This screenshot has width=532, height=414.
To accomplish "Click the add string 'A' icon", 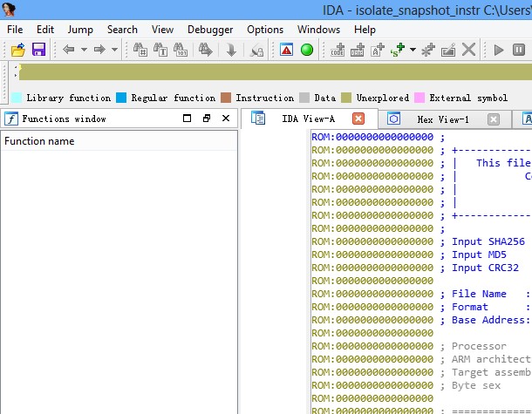I will click(378, 50).
